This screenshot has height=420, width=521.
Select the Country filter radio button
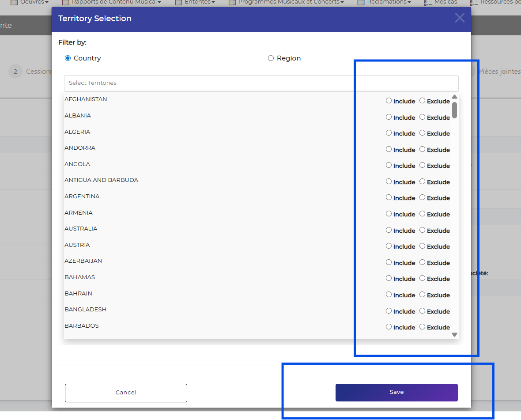coord(68,58)
